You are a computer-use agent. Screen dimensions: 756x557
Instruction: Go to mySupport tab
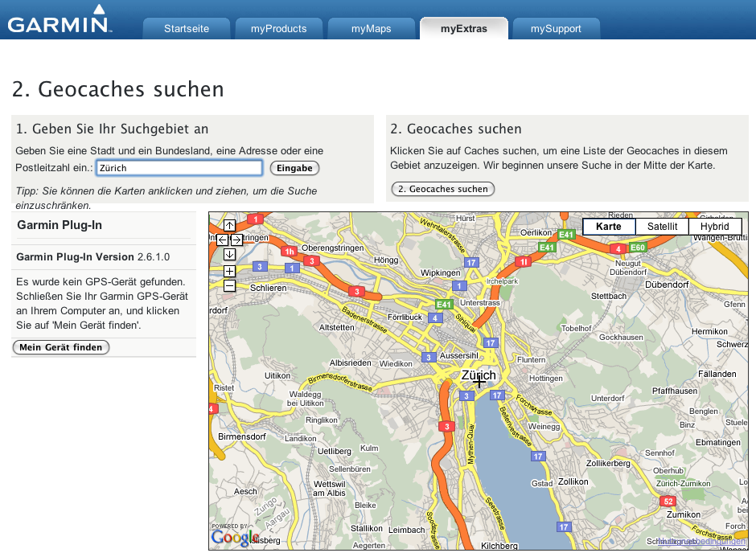tap(556, 28)
